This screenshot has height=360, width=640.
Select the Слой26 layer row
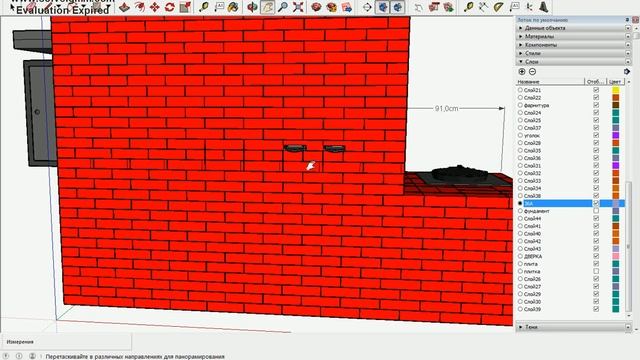571,279
